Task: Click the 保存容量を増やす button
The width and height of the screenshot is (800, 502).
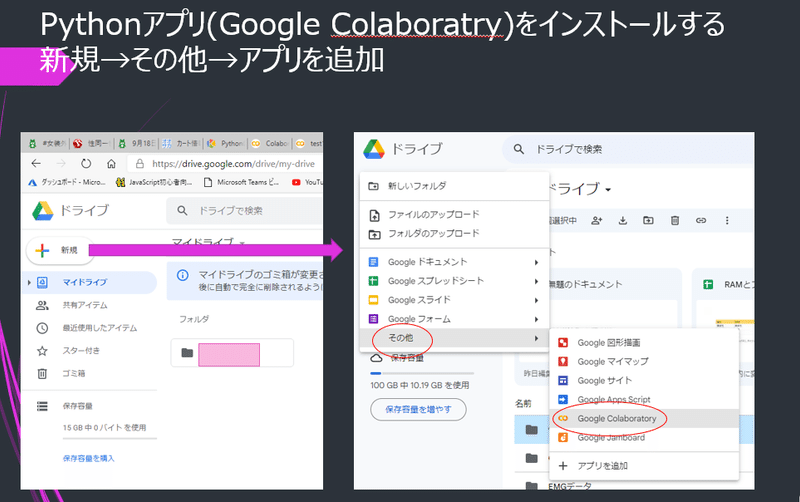Action: [x=418, y=409]
